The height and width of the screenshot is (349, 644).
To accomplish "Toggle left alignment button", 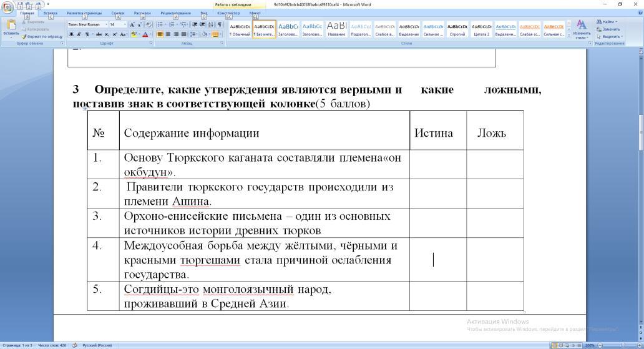I will [160, 34].
